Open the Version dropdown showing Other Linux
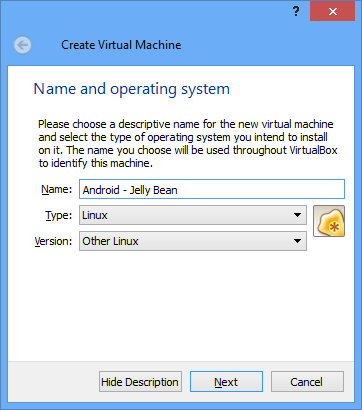The height and width of the screenshot is (410, 362). coord(193,241)
